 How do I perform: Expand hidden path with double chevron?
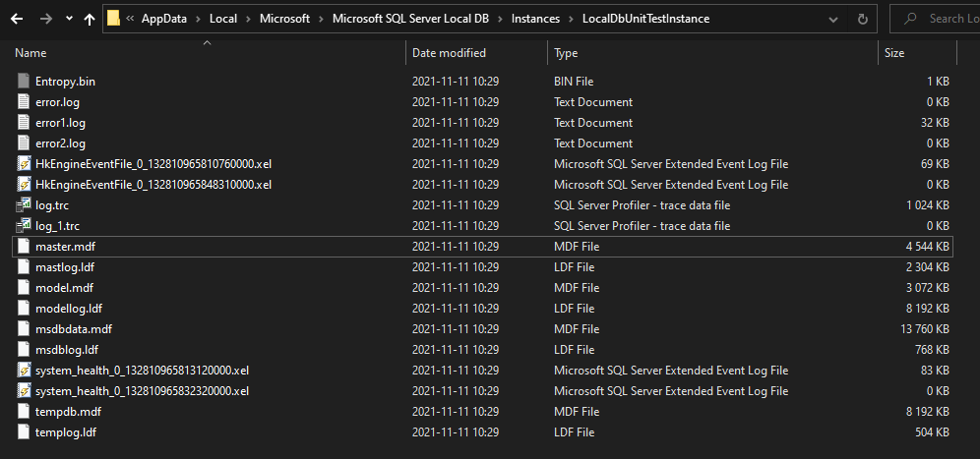130,19
